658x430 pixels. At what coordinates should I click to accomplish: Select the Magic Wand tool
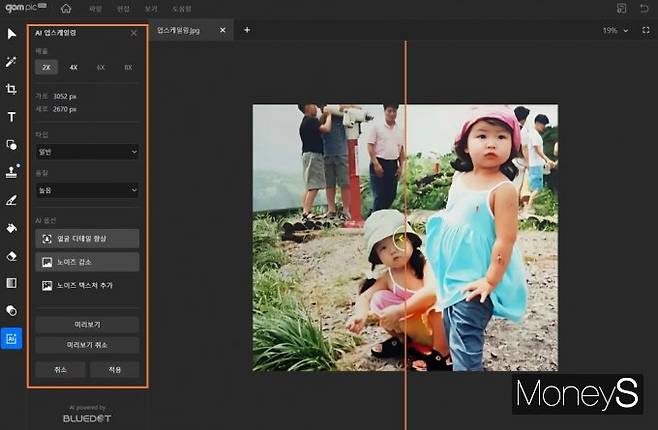tap(12, 62)
